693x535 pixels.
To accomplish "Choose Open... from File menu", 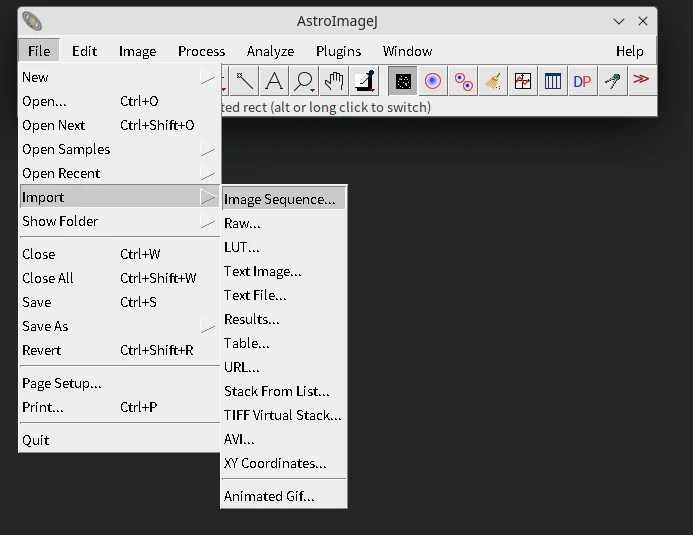I will (119, 101).
